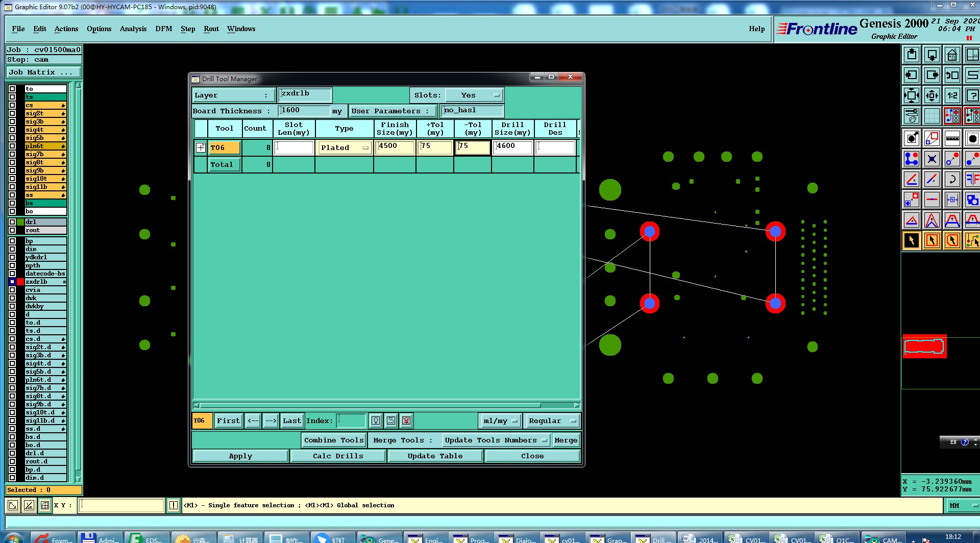Click the delete feature X icon

click(932, 159)
